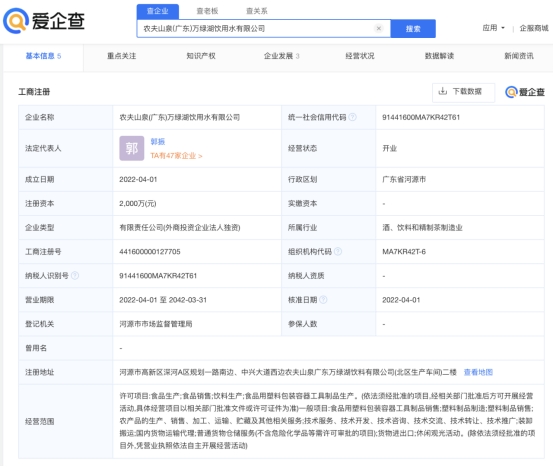Image resolution: width=554 pixels, height=467 pixels.
Task: Open the 郭振 legal representative link
Action: tap(158, 142)
